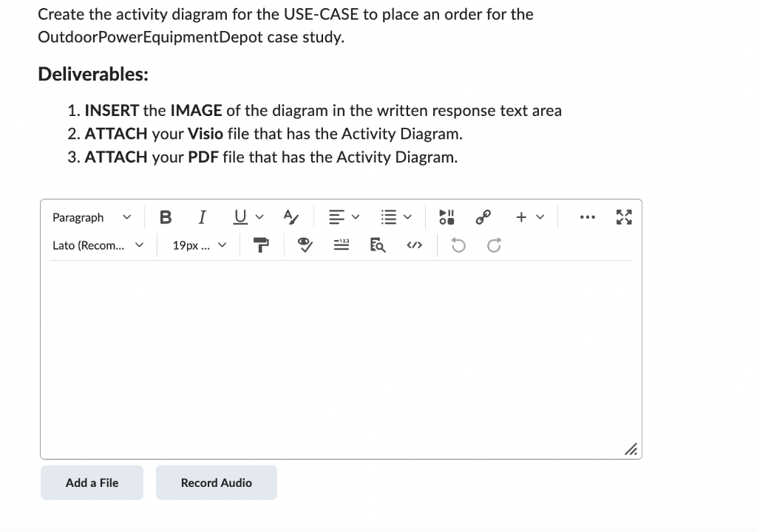
Task: Insert a quicklink with the chain icon
Action: click(x=483, y=217)
